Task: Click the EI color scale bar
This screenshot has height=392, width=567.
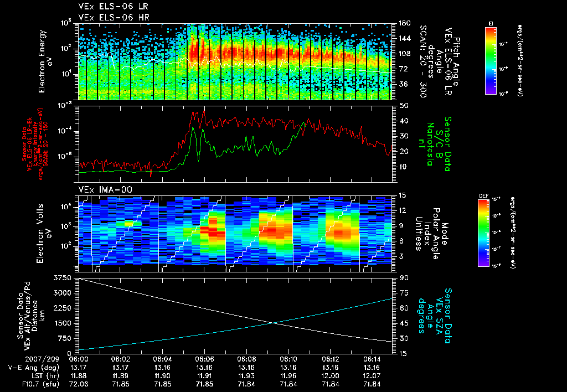Action: point(491,60)
